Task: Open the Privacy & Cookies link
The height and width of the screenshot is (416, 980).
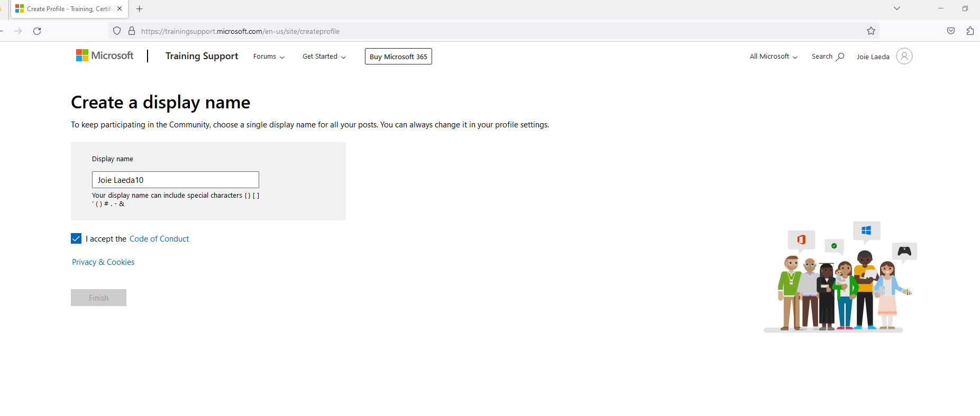Action: pyautogui.click(x=103, y=262)
